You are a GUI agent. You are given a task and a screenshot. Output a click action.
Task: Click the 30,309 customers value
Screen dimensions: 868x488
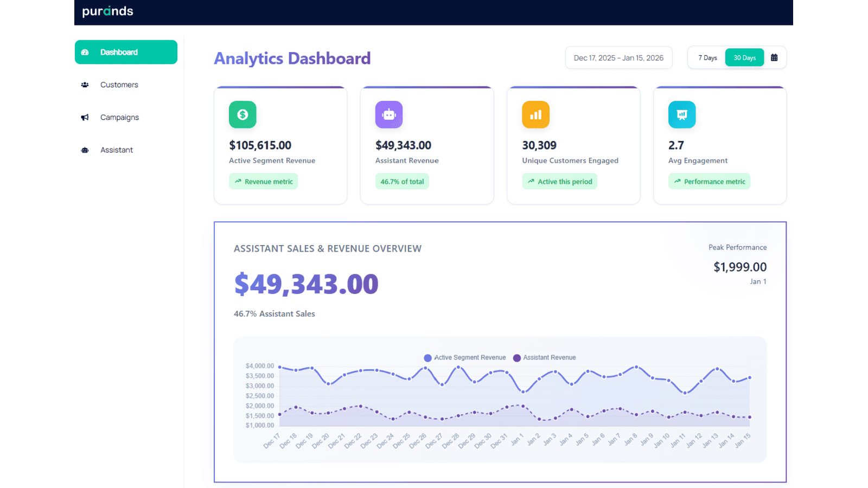point(539,145)
